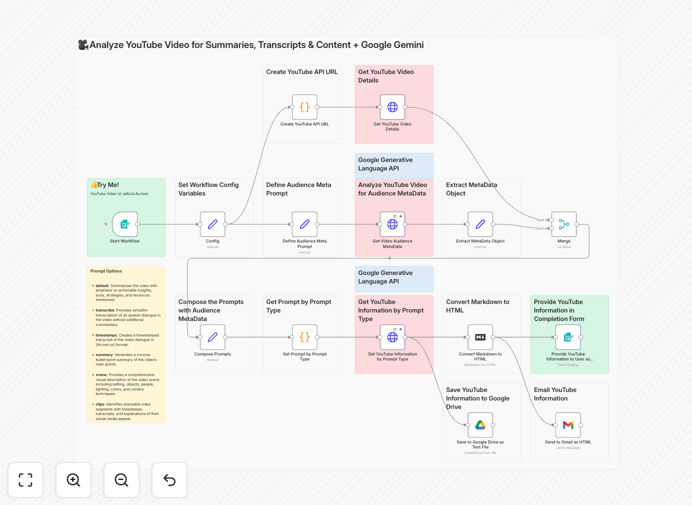Select the Save YouTube Information to Google Drive heading
This screenshot has height=505, width=692.
(478, 398)
